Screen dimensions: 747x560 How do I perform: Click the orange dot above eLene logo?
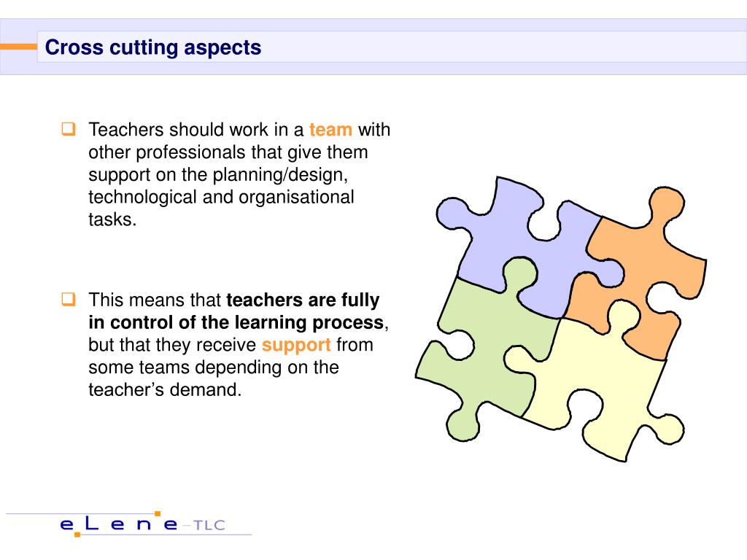158,514
